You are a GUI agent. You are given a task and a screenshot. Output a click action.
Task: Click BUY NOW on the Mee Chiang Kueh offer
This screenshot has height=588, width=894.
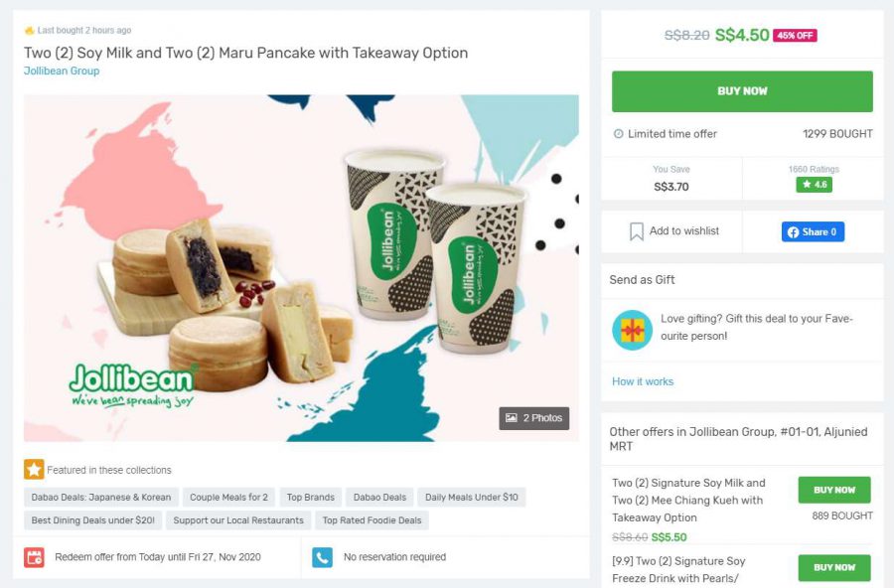(833, 490)
